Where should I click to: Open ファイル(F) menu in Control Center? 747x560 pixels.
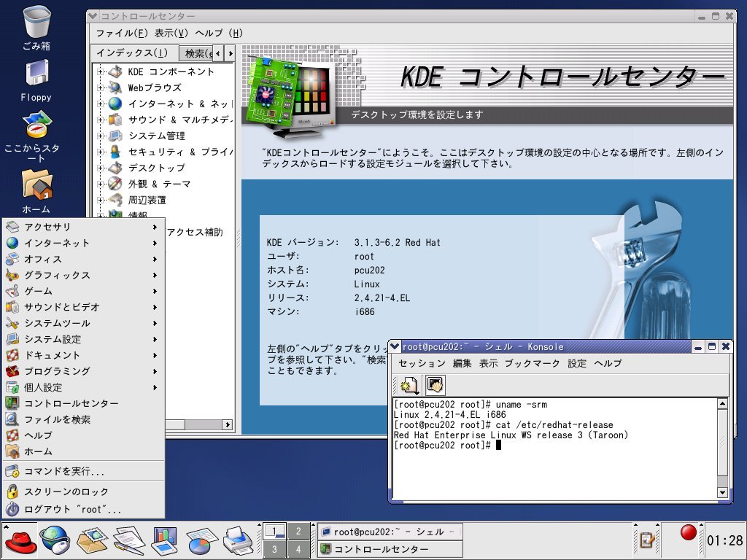coord(122,34)
